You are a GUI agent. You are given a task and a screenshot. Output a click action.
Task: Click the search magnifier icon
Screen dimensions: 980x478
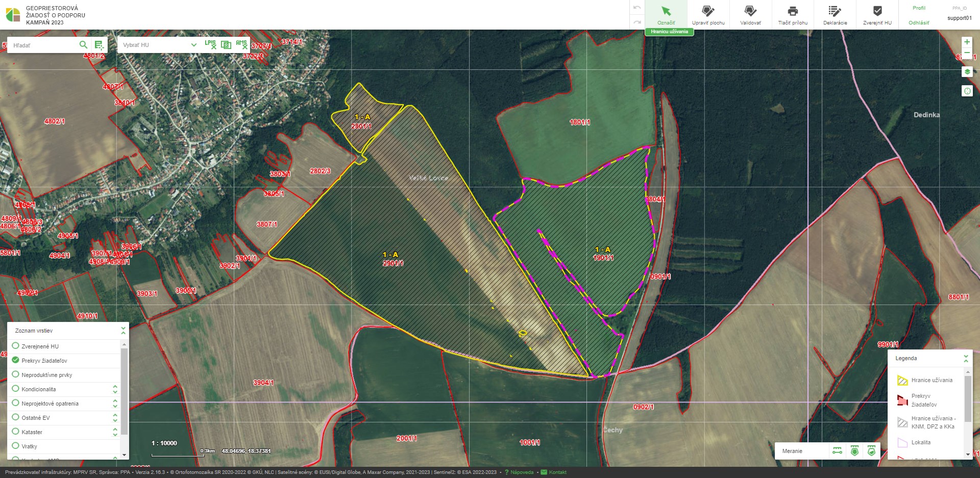click(x=83, y=45)
